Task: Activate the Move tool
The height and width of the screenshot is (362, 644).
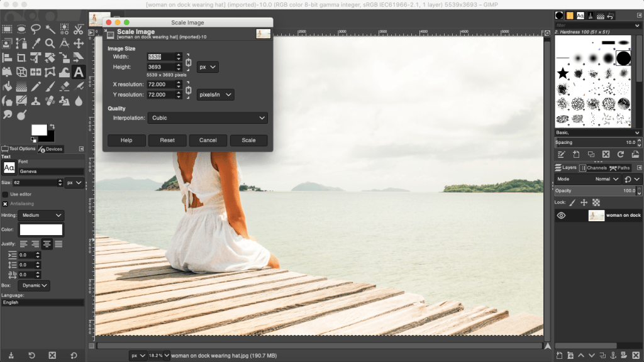Action: point(78,43)
